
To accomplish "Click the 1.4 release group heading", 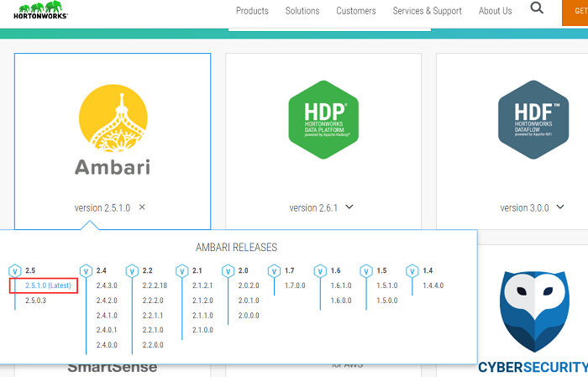I will (x=428, y=270).
